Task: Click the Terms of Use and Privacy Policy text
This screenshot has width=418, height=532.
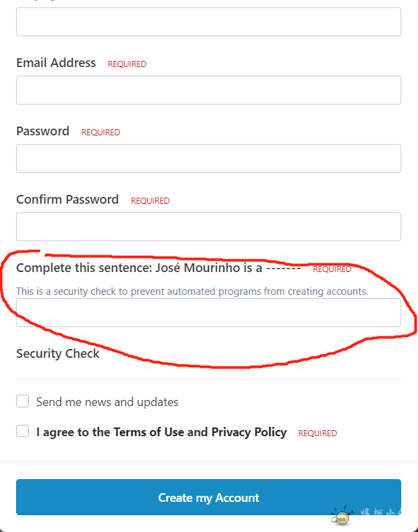Action: (x=161, y=432)
